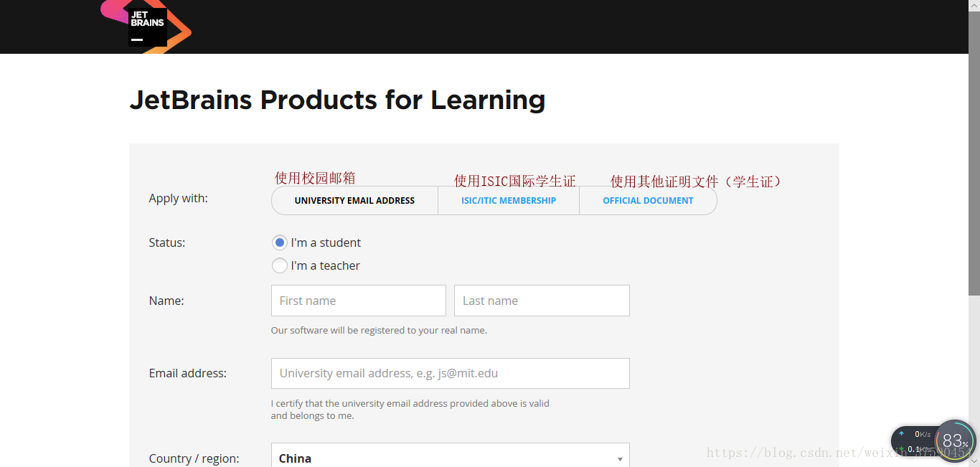This screenshot has width=980, height=467.
Task: Open the Country / region dropdown showing China
Action: coord(451,456)
